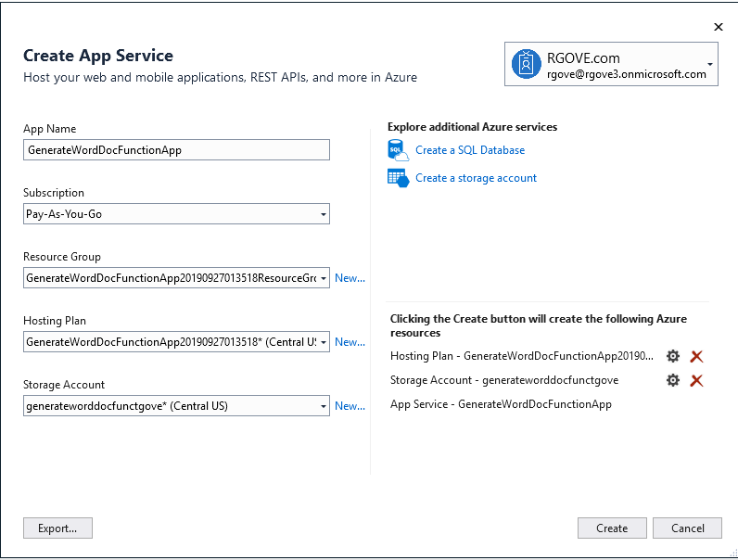Screen dimensions: 738x560
Task: Click App Service - GenerateWordDocFunctionApp text
Action: [x=501, y=404]
